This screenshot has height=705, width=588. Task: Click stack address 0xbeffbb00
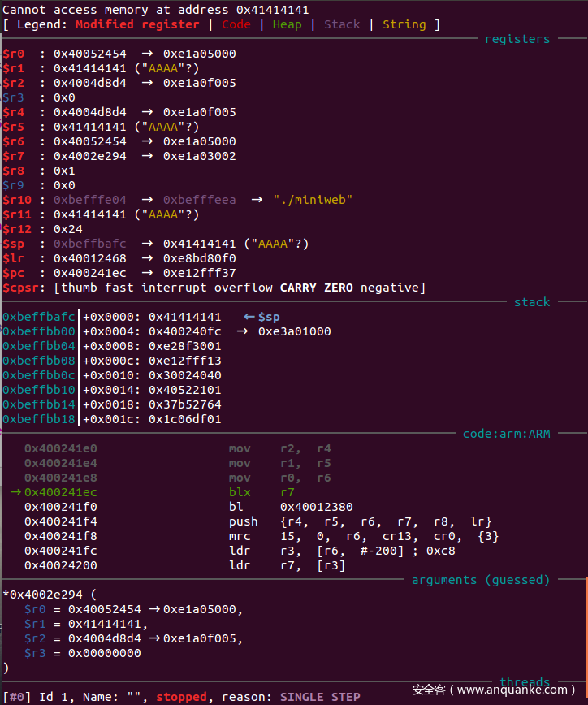39,331
